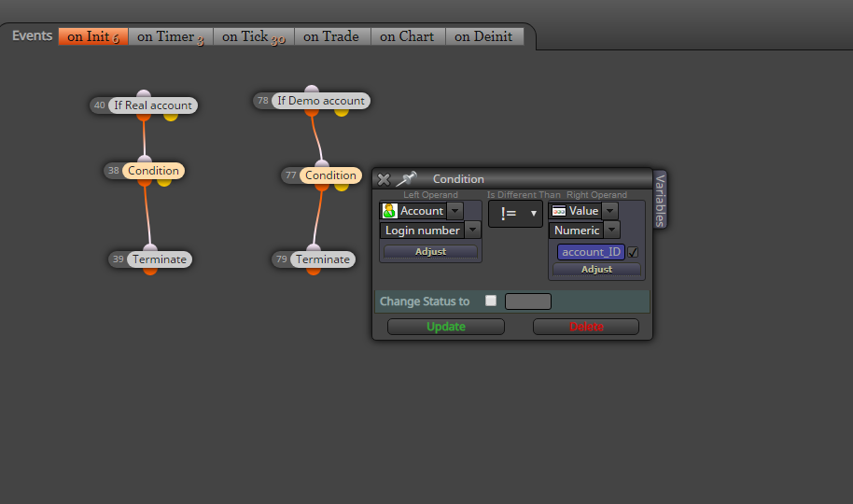853x504 pixels.
Task: Select the If Real account block
Action: (153, 105)
